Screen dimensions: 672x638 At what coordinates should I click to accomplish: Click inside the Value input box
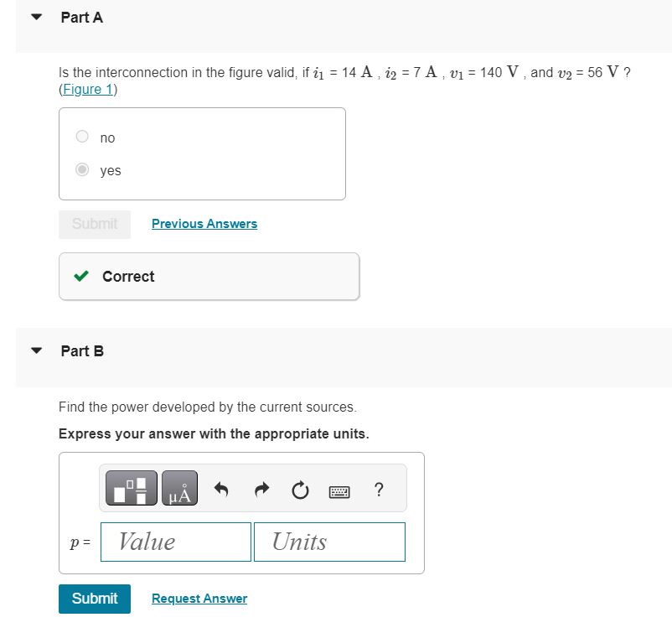175,542
